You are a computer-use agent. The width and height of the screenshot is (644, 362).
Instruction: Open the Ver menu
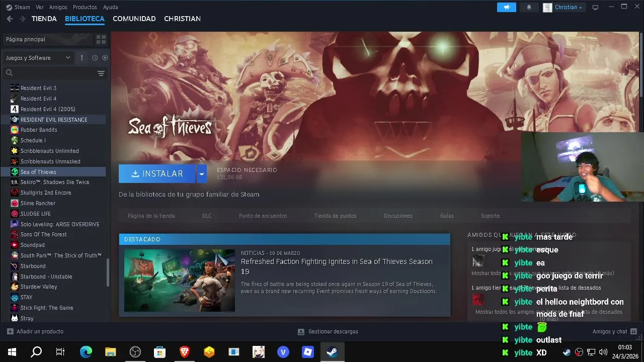[40, 7]
